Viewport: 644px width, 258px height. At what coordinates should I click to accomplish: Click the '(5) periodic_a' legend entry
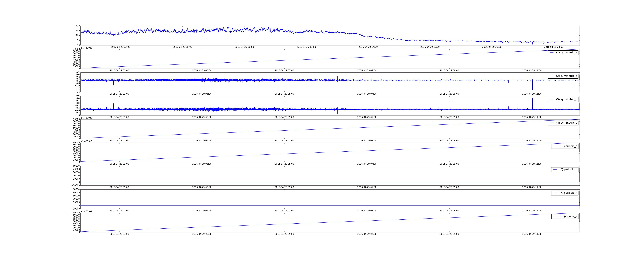[565, 146]
